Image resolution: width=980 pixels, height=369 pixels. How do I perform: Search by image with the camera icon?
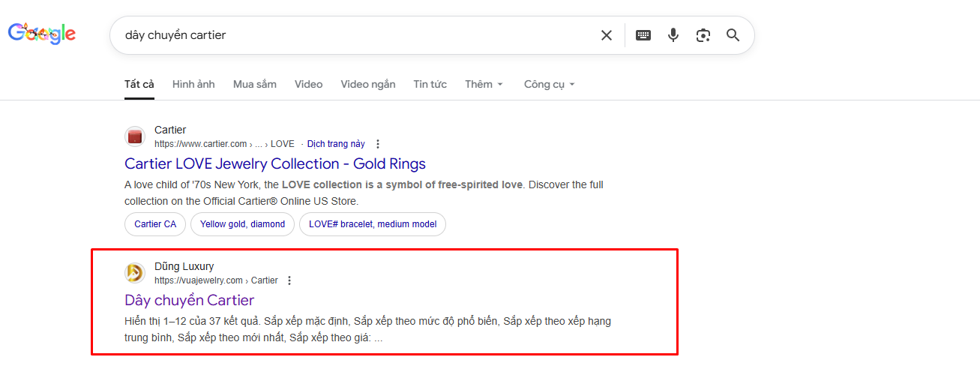[x=703, y=35]
